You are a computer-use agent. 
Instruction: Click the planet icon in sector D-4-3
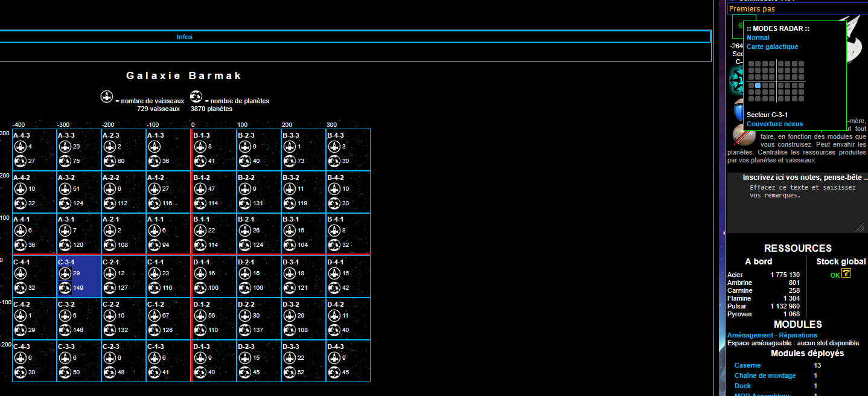pyautogui.click(x=333, y=372)
